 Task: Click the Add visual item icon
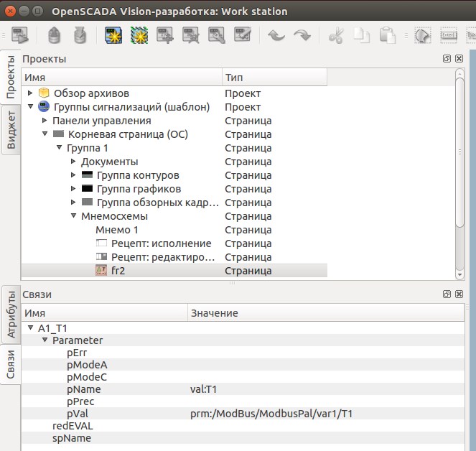pos(165,35)
